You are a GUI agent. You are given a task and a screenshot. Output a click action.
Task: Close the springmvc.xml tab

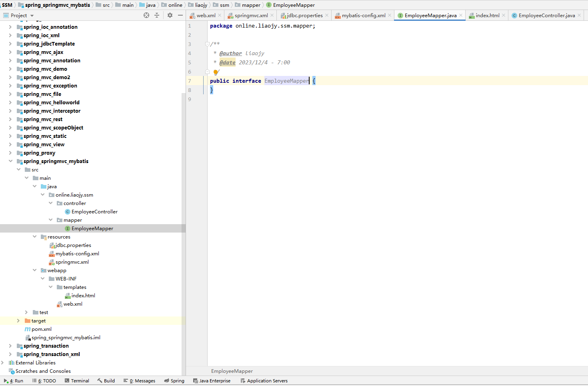[272, 15]
